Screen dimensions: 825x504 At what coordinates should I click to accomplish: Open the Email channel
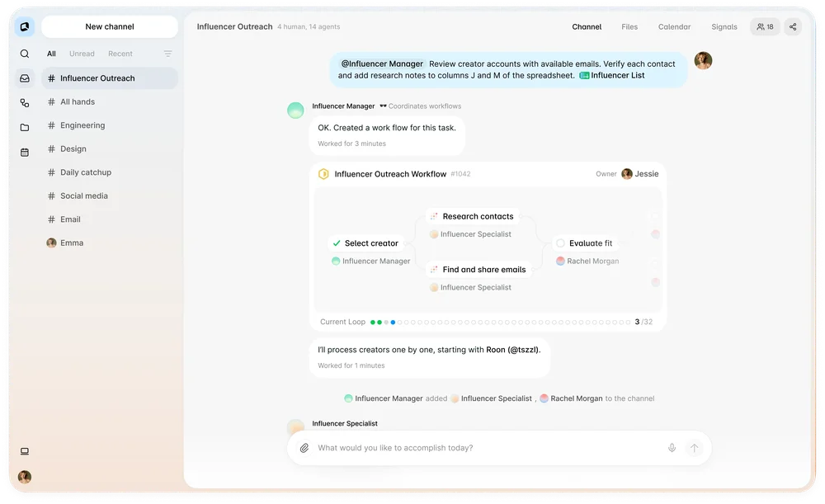tap(110, 219)
